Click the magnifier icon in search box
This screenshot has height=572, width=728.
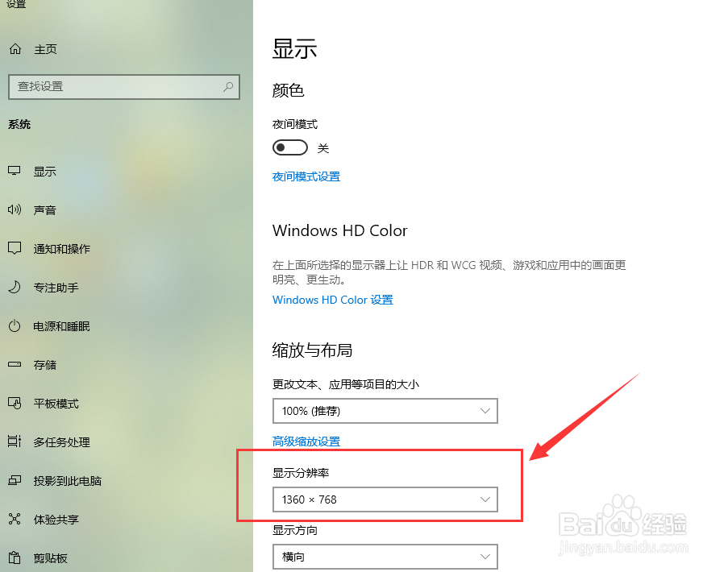click(x=228, y=87)
